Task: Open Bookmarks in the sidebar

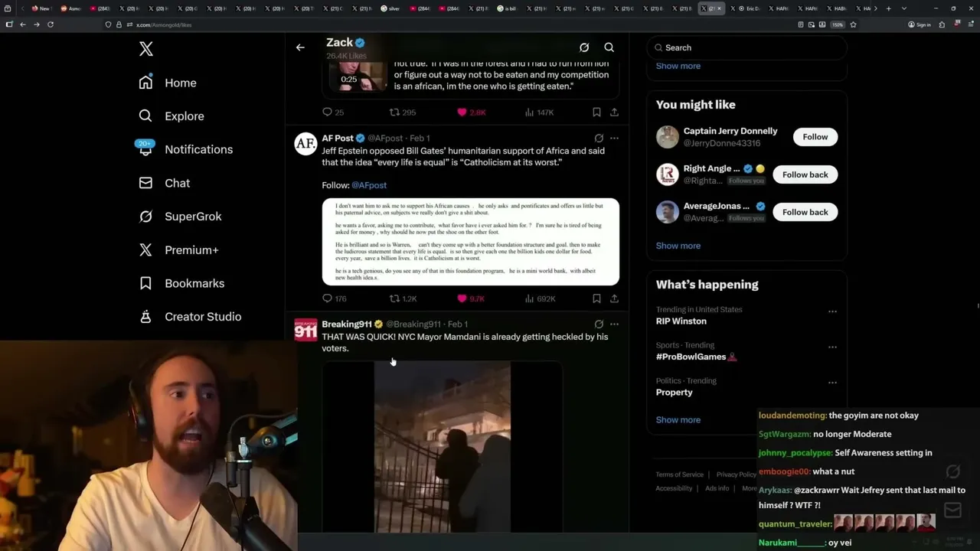Action: pos(181,283)
